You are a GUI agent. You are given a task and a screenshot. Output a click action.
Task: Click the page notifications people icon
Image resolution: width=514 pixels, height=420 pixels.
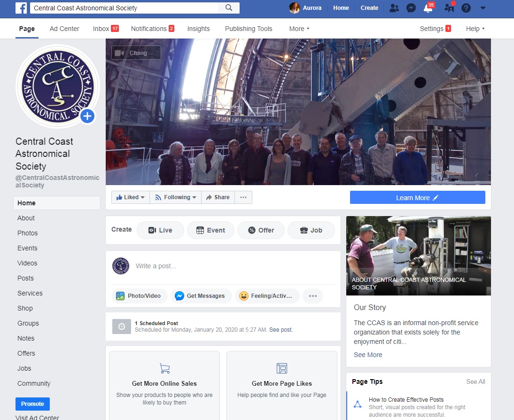click(449, 8)
